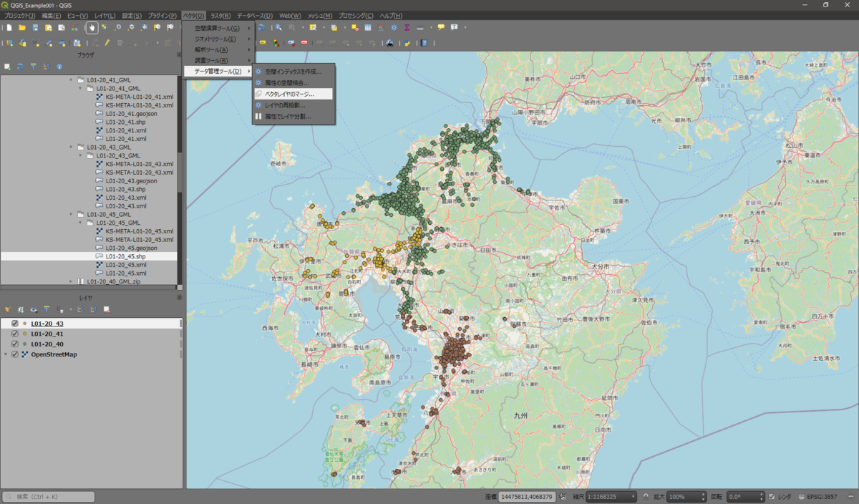Viewport: 859px width, 504px height.
Task: Open the Processing Toolbox gear icon
Action: pyautogui.click(x=394, y=27)
